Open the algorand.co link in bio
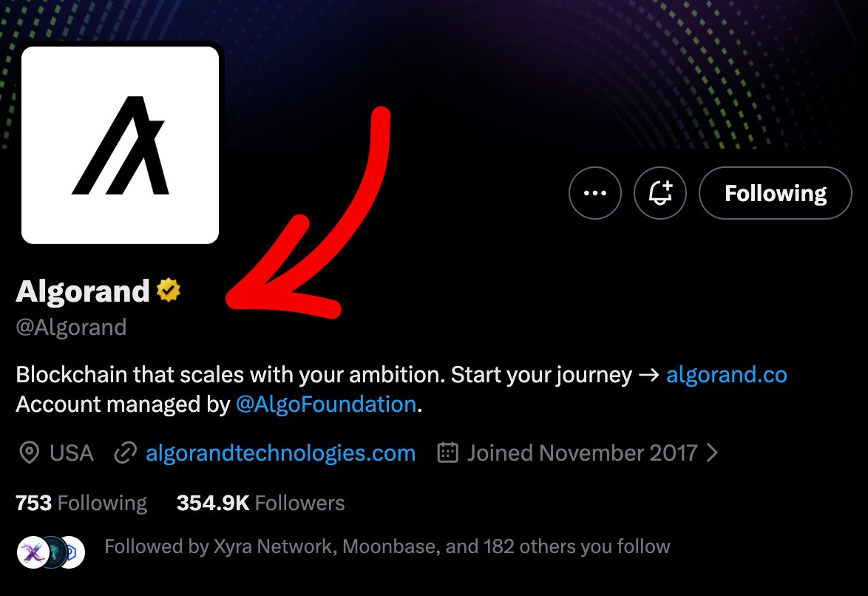Screen dimensions: 868x596 point(726,375)
